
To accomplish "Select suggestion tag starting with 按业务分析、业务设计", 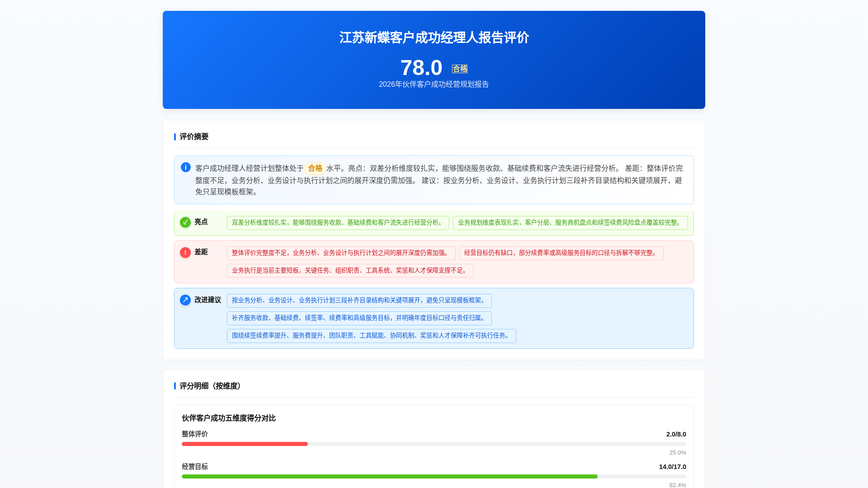I will click(359, 300).
